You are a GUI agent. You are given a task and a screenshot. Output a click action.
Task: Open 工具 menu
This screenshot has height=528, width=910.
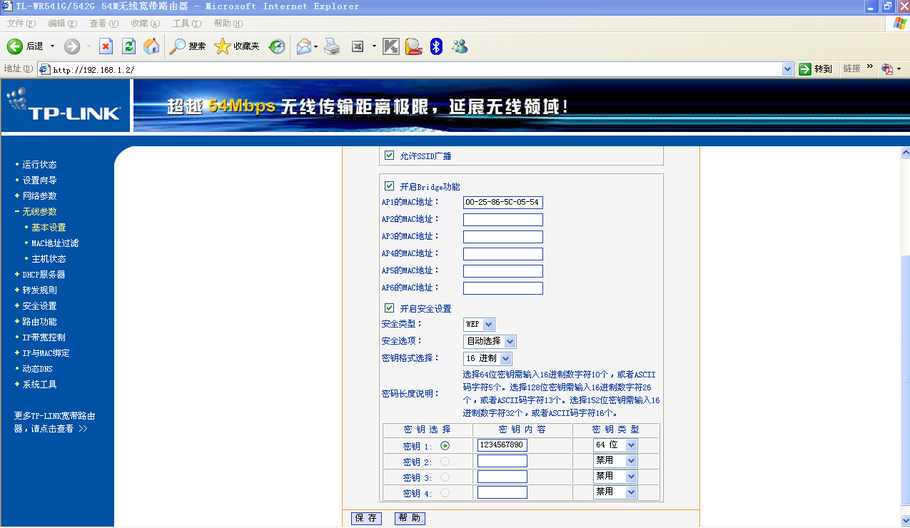click(x=186, y=23)
